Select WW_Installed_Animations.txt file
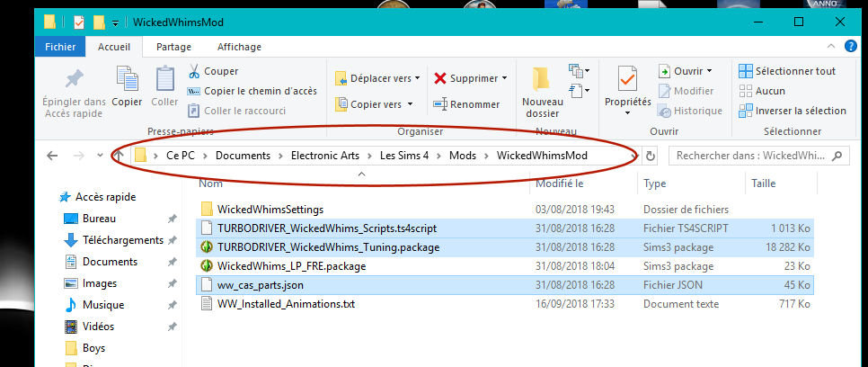Screen dimensions: 868x367 pyautogui.click(x=505, y=304)
